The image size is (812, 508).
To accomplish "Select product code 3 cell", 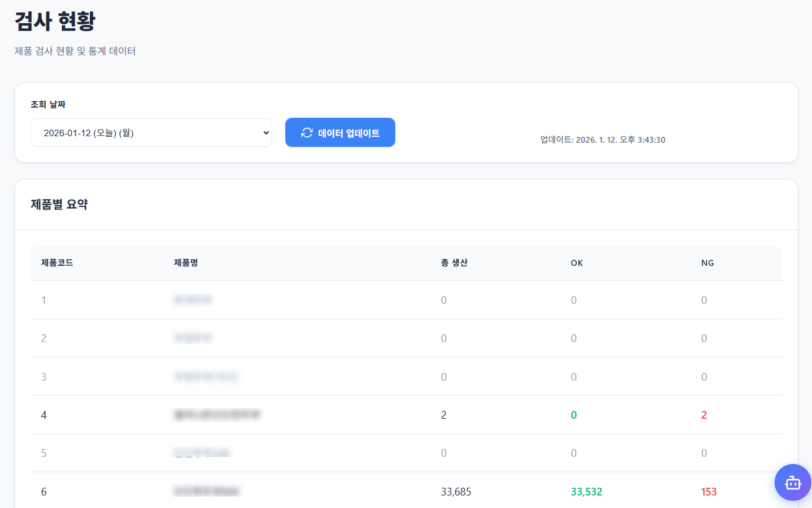I will pyautogui.click(x=43, y=377).
